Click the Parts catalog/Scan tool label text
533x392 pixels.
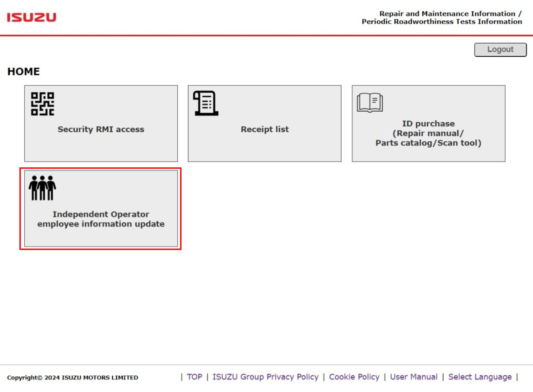pyautogui.click(x=428, y=143)
